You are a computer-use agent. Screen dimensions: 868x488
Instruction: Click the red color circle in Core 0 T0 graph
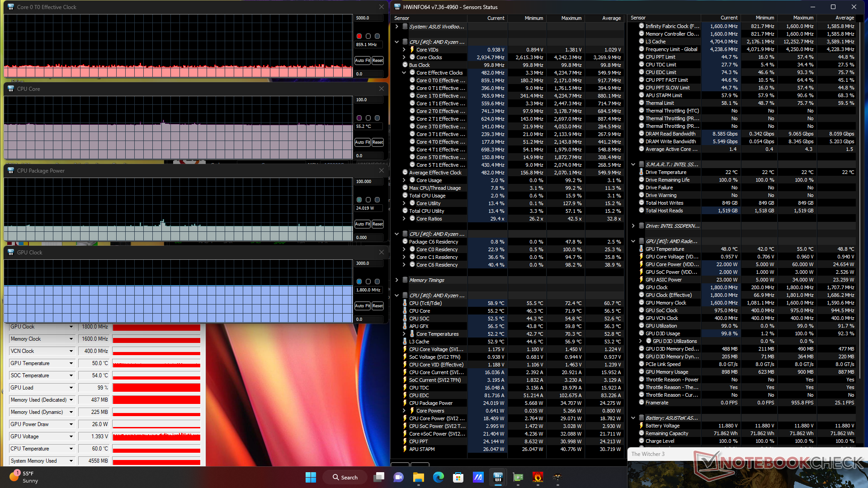(x=359, y=36)
